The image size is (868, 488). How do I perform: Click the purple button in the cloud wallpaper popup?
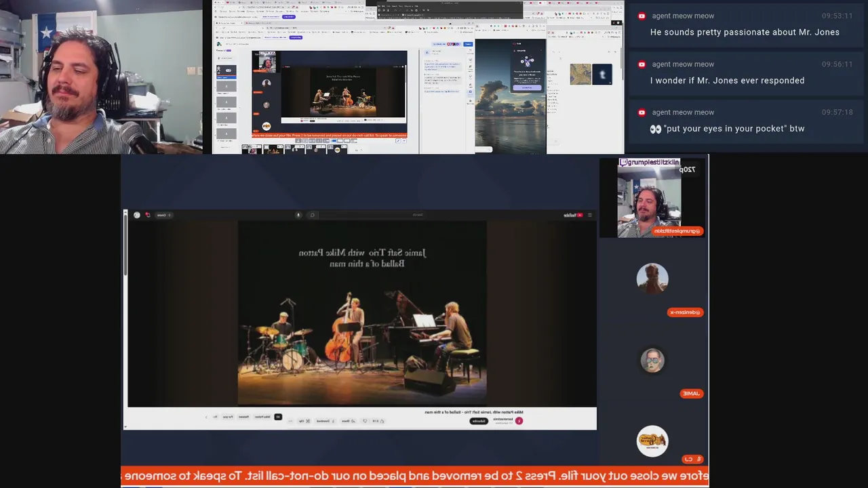[527, 87]
